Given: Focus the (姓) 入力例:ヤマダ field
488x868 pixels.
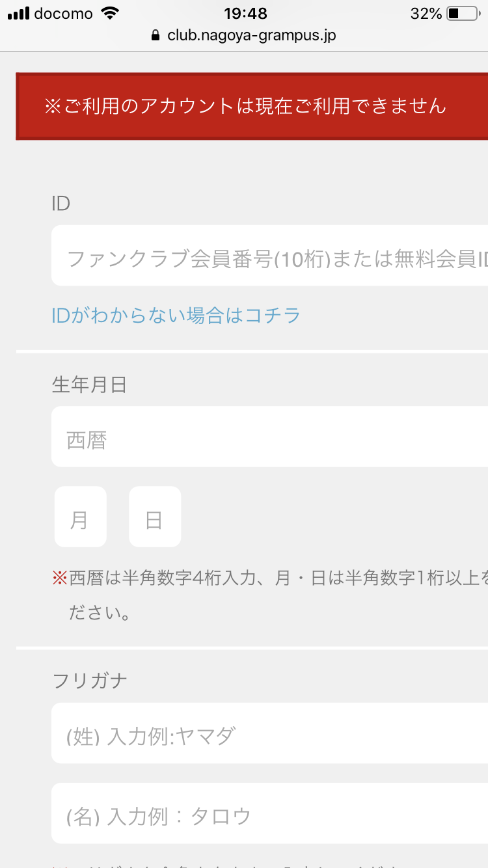Looking at the screenshot, I should [x=269, y=733].
